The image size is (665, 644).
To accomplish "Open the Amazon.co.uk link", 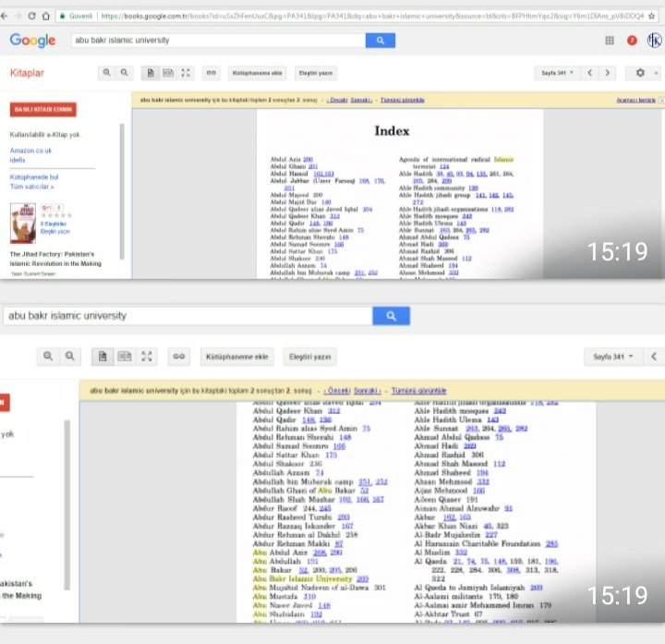I will [x=30, y=151].
